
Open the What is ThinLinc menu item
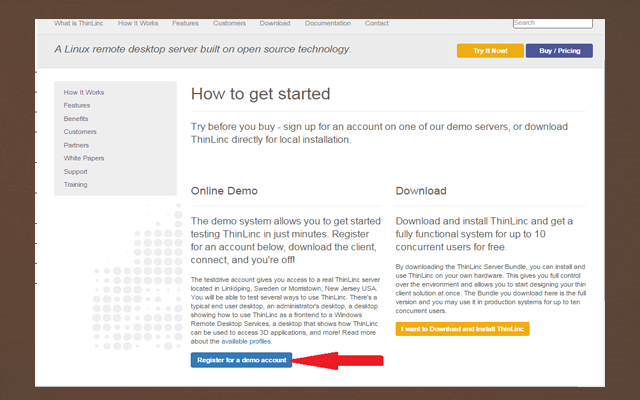click(x=78, y=23)
